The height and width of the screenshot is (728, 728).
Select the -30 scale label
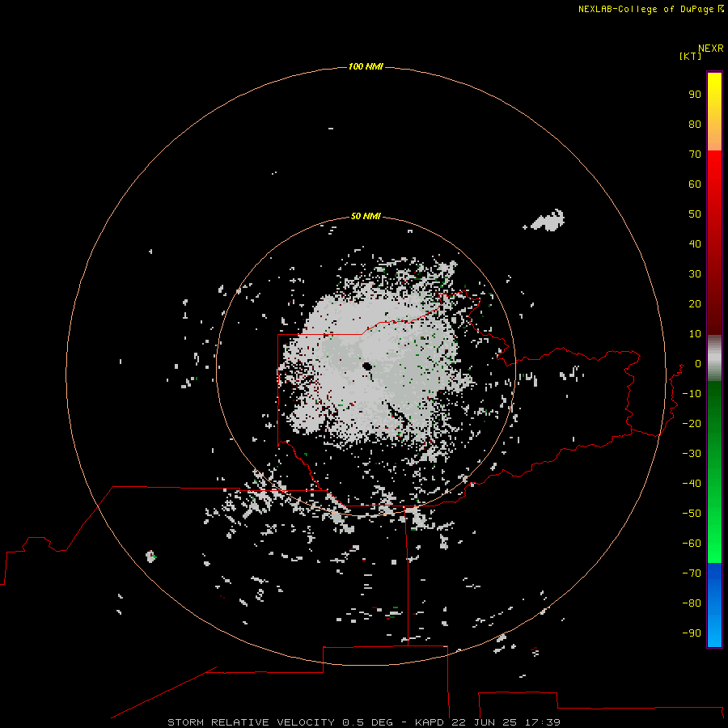(692, 454)
